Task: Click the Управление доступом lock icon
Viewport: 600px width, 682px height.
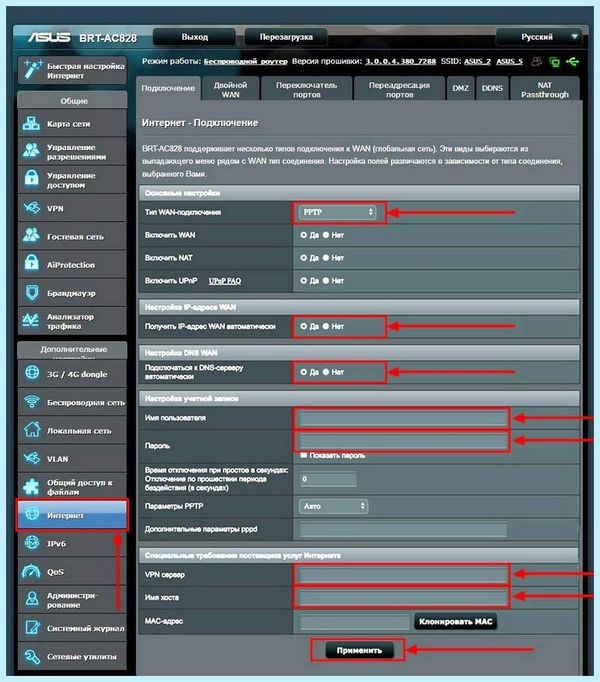Action: coord(31,179)
